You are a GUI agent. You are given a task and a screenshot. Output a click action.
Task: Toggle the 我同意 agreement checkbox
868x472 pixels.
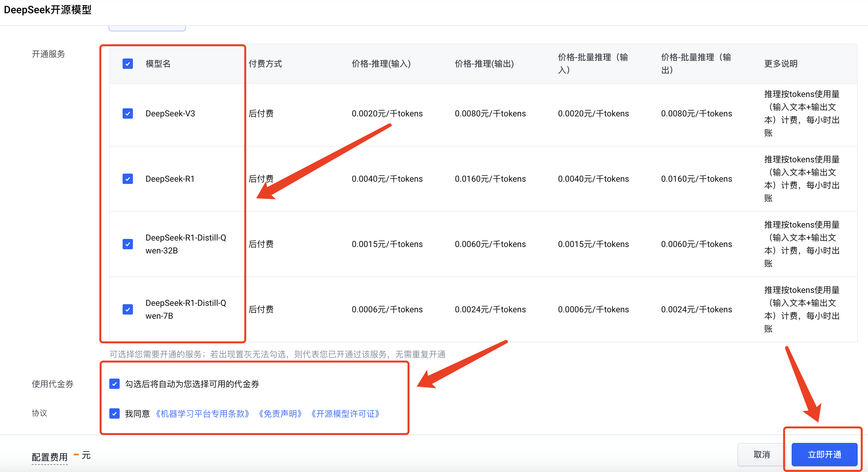114,413
